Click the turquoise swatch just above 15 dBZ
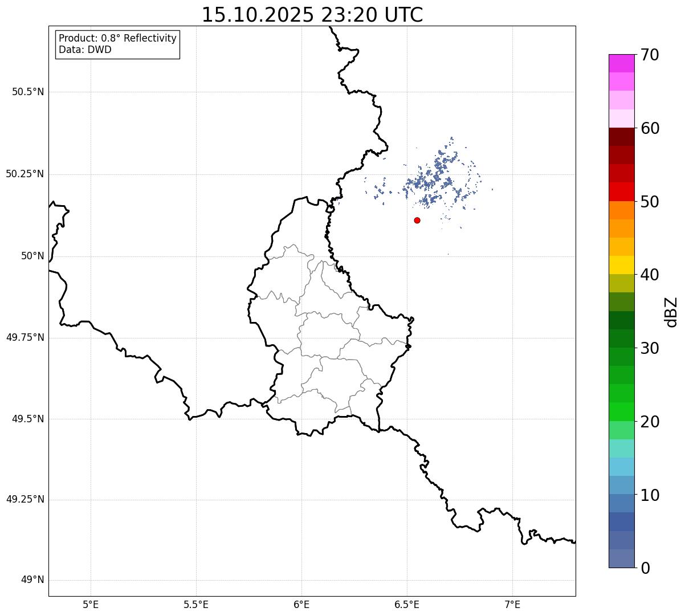The image size is (685, 616). click(621, 448)
